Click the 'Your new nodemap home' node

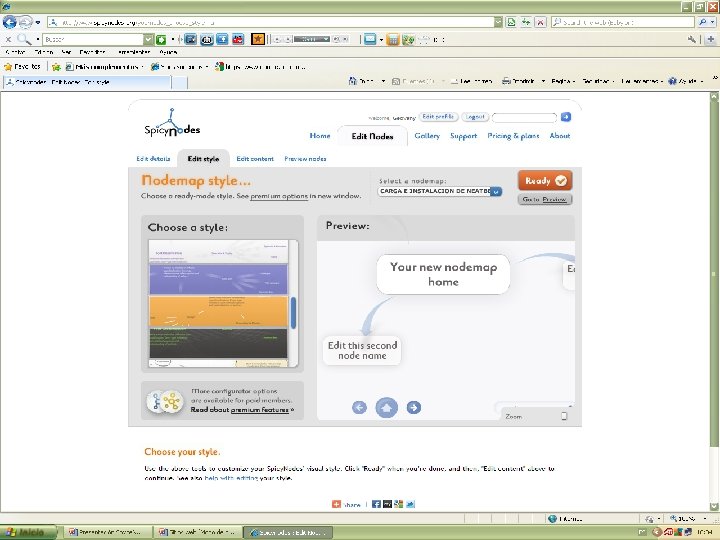443,274
